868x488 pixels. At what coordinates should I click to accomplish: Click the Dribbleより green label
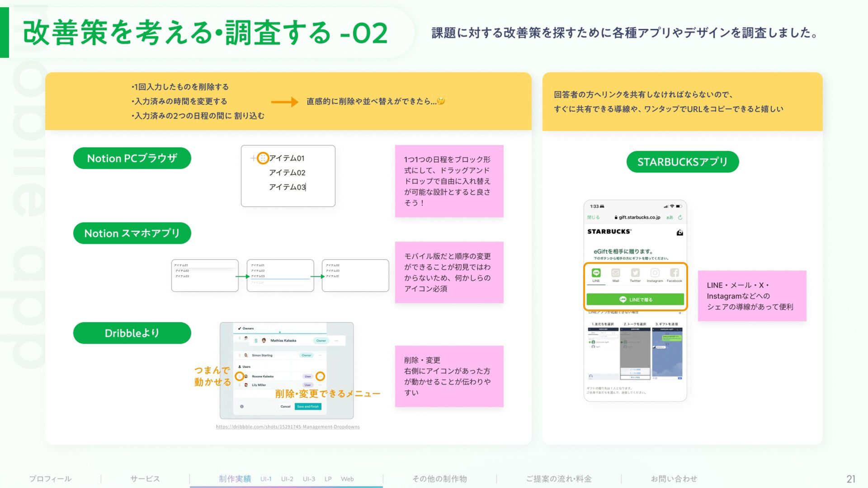click(132, 333)
